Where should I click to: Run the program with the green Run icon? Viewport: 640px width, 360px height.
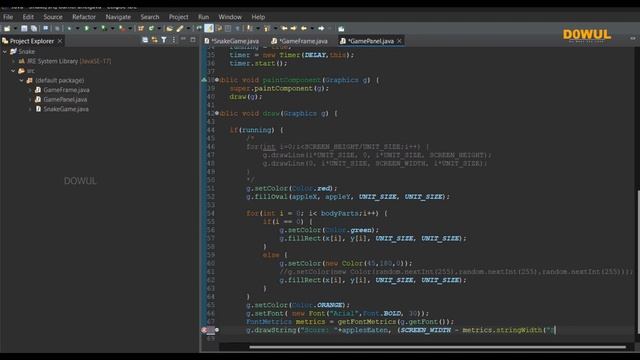click(x=87, y=28)
